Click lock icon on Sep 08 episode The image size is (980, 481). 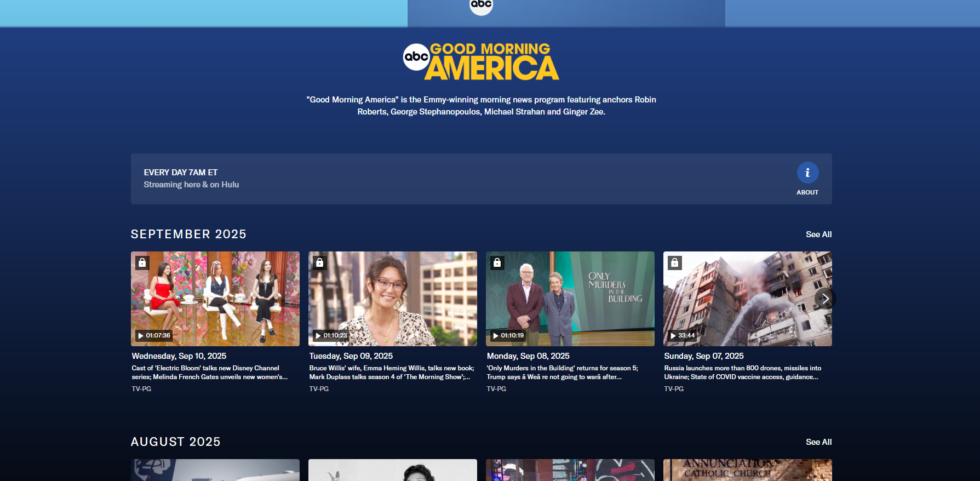click(497, 263)
